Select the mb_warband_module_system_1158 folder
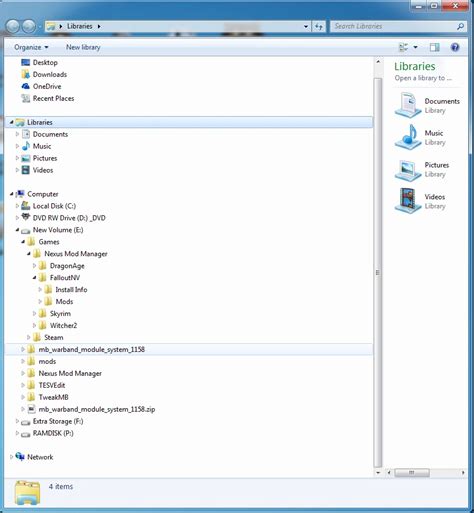474x513 pixels. tap(91, 349)
